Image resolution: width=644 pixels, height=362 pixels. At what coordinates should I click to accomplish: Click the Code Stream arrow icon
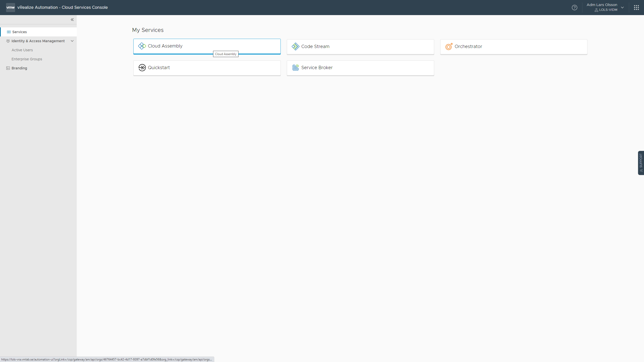(x=296, y=47)
